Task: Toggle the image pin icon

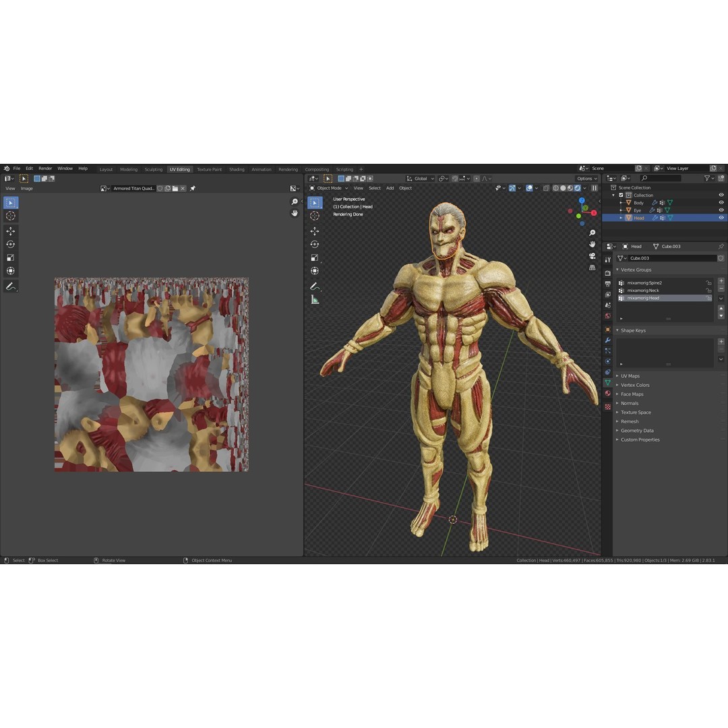Action: click(x=193, y=189)
